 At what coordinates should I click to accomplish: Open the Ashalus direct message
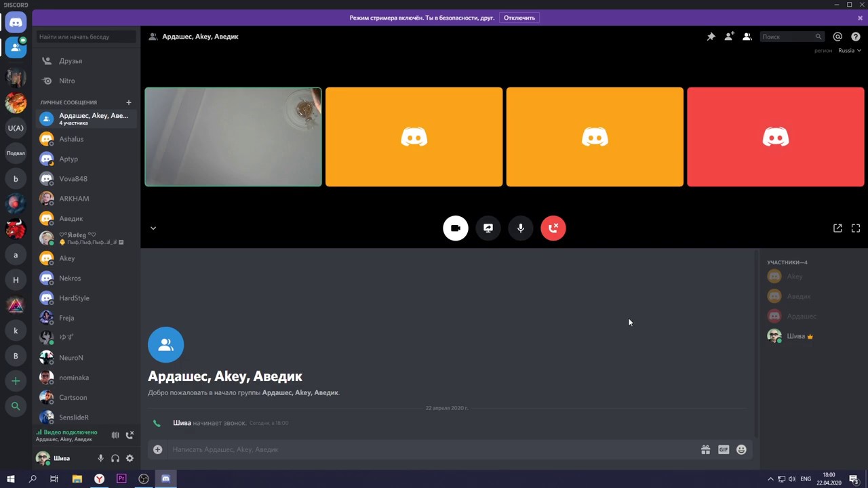click(x=86, y=139)
